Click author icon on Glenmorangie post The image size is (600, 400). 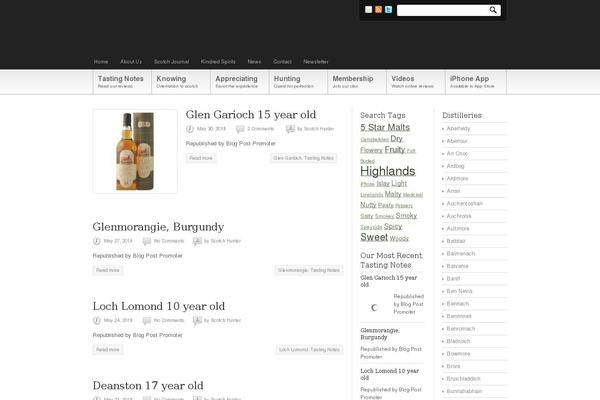[197, 241]
